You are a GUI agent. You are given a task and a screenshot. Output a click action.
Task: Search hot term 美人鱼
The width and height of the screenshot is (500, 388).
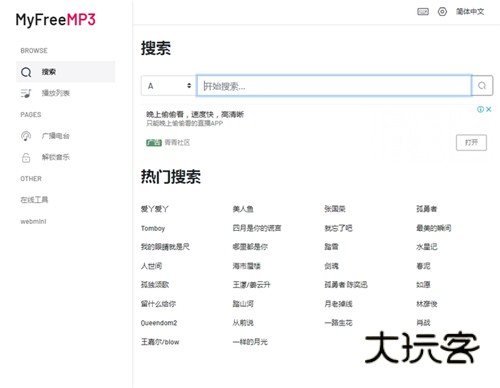pyautogui.click(x=243, y=209)
